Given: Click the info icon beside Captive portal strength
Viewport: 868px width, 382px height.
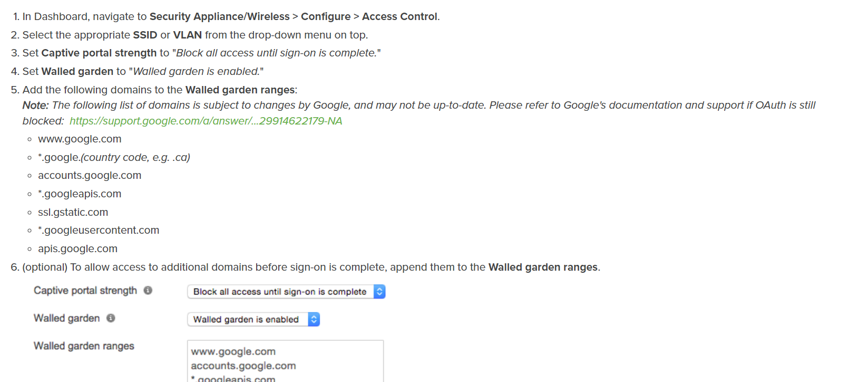Looking at the screenshot, I should 149,290.
